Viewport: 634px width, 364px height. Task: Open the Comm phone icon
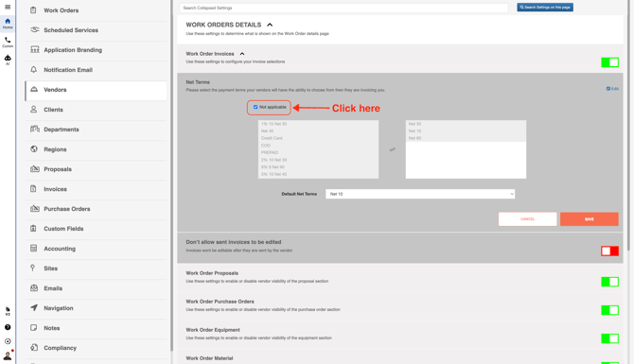pos(8,42)
